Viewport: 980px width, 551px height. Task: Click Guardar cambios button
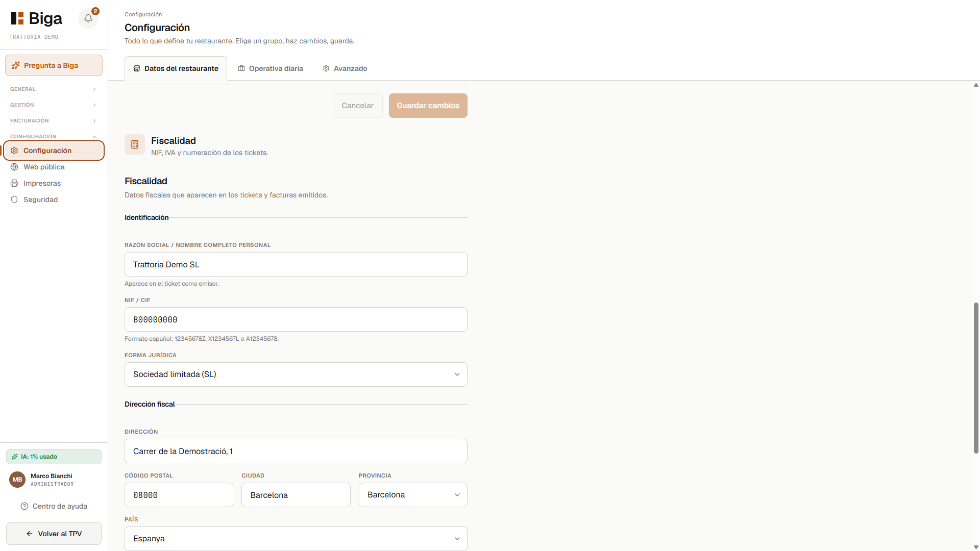(x=428, y=106)
